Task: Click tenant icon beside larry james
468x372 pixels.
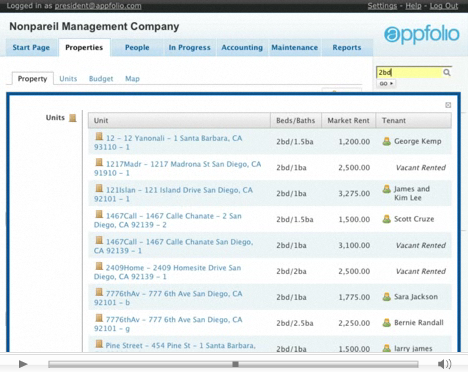Action: coord(386,348)
